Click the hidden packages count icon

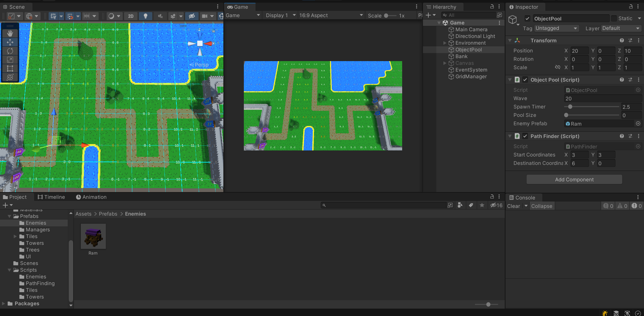pos(496,205)
